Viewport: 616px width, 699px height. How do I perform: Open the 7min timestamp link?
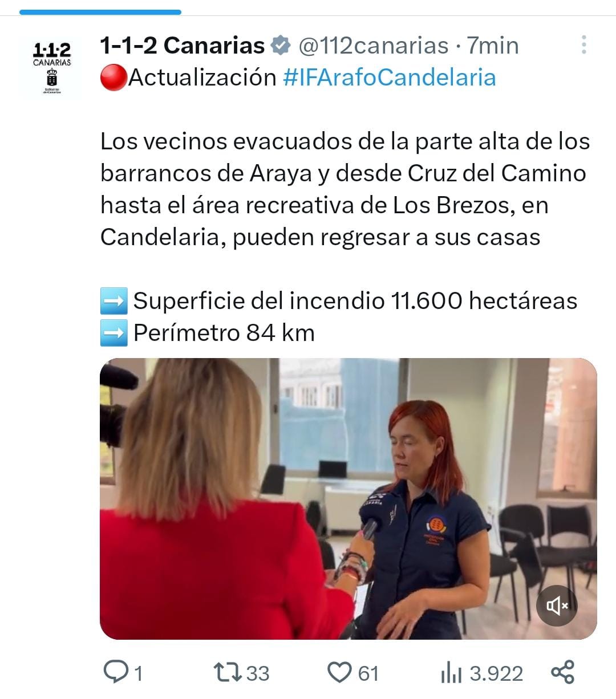(493, 46)
